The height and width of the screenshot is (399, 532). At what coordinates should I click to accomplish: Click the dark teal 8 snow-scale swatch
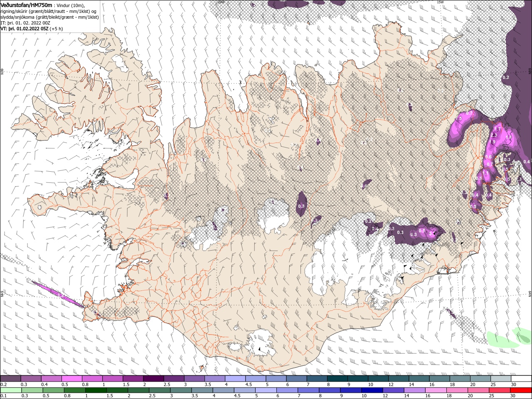337,379
